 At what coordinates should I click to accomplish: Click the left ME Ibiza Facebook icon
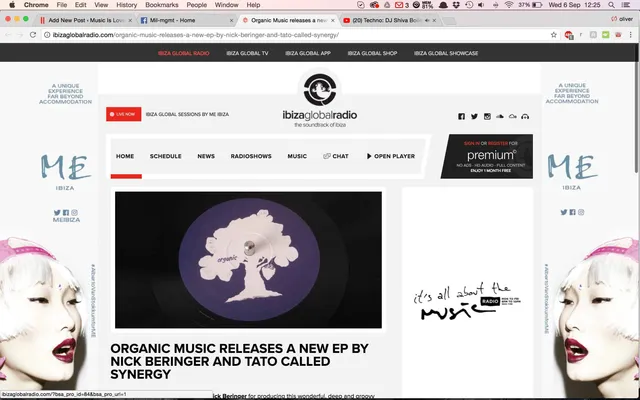point(66,212)
